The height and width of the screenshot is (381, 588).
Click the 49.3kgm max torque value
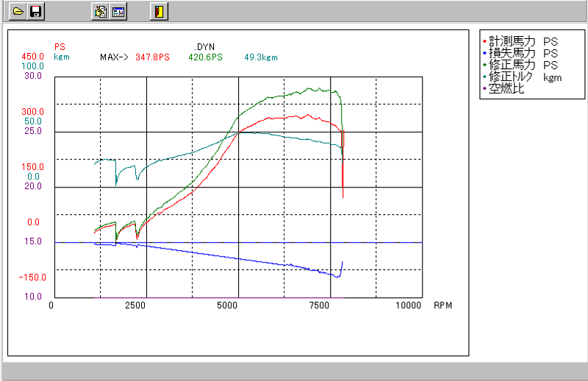pyautogui.click(x=261, y=57)
